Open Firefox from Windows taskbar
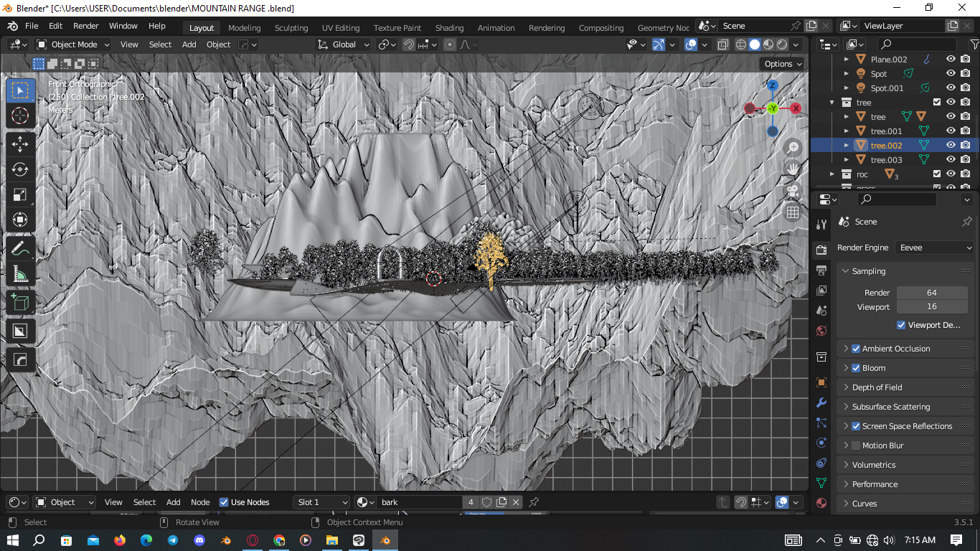This screenshot has height=551, width=980. [119, 540]
